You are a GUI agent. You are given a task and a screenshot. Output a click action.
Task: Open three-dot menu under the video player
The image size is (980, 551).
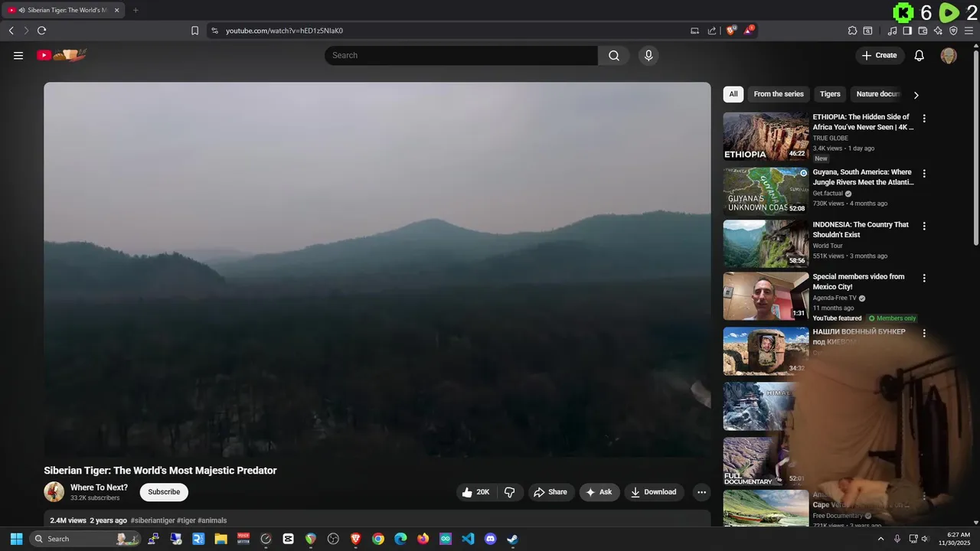pos(701,492)
